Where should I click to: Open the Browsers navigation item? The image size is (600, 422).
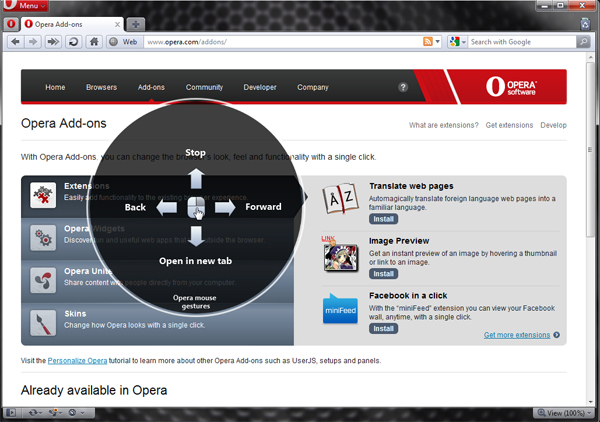101,87
